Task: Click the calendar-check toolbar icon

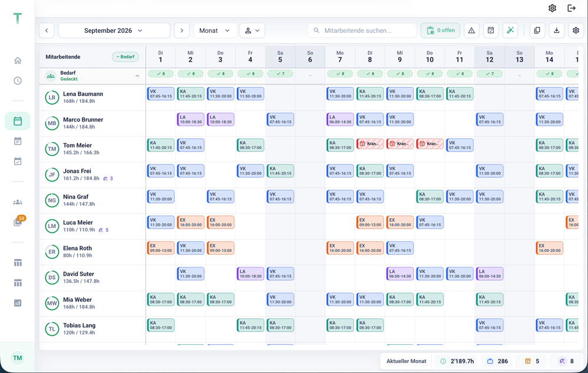Action: [x=491, y=31]
